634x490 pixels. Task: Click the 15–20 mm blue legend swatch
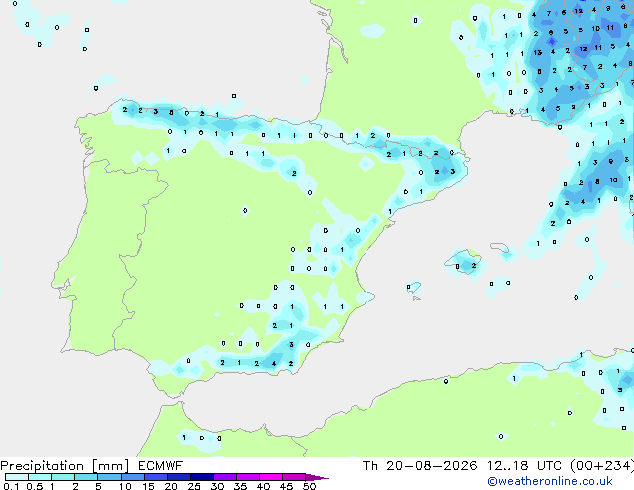click(156, 477)
